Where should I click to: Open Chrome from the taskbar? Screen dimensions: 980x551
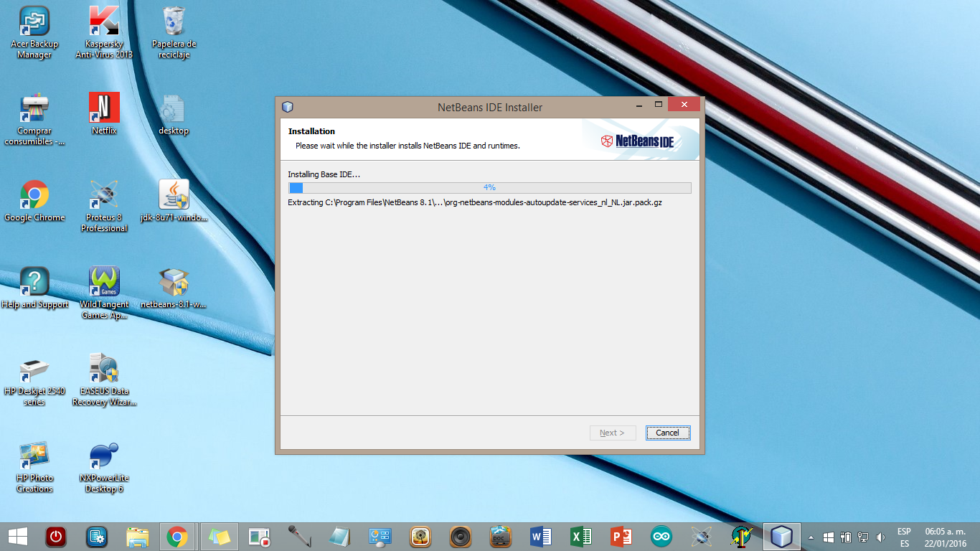coord(177,537)
